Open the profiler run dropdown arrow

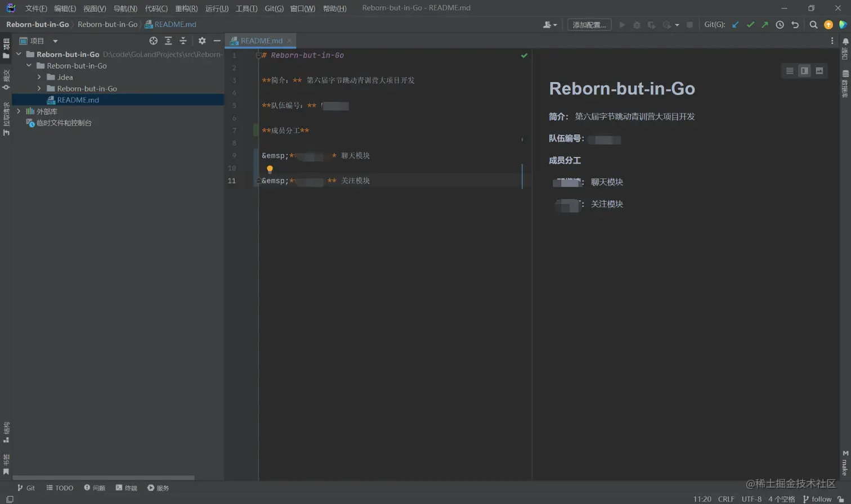[x=677, y=25]
